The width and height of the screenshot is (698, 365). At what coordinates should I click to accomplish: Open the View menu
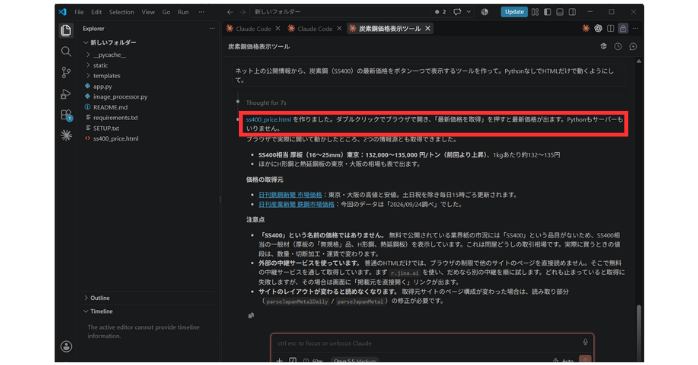click(x=148, y=12)
